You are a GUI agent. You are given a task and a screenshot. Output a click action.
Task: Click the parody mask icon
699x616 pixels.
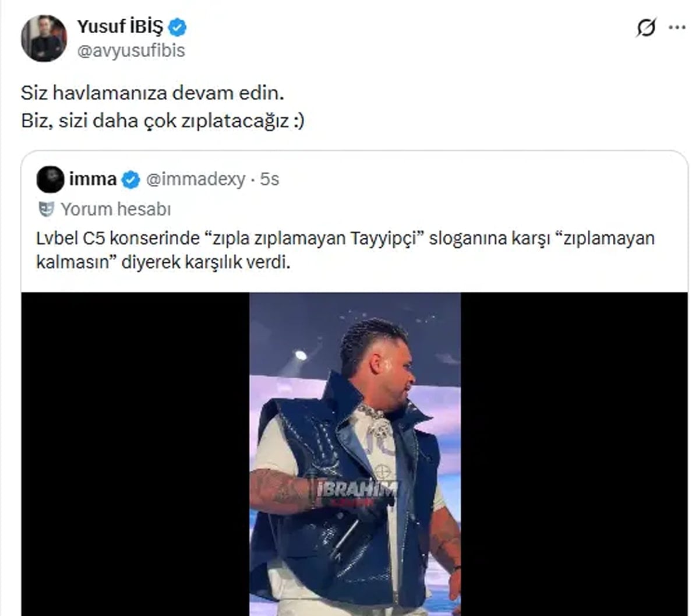[46, 209]
